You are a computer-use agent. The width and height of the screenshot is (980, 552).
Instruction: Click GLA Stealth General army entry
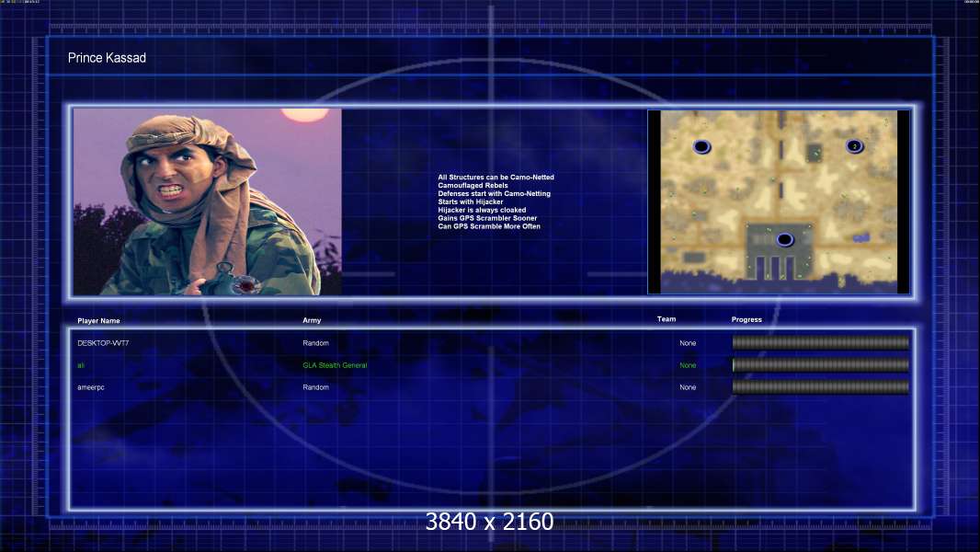335,365
